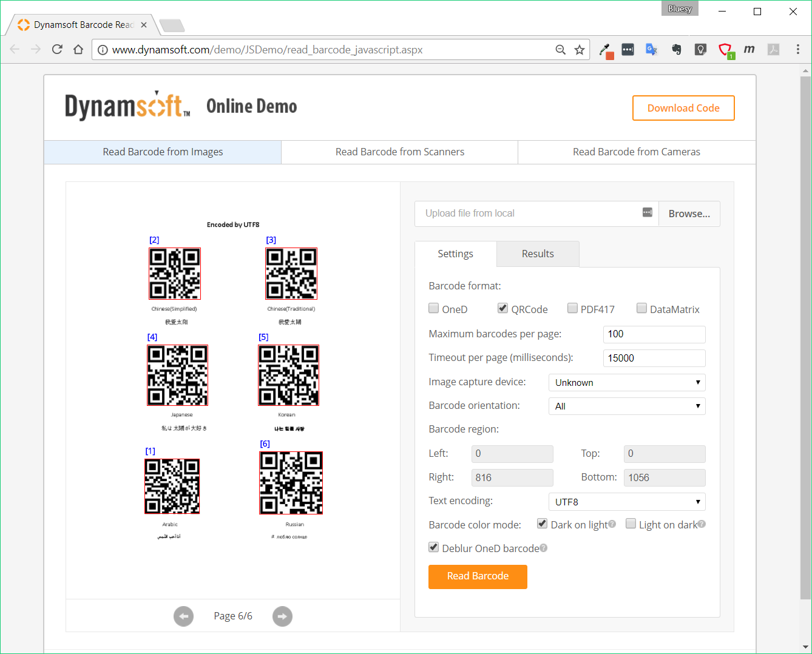Image resolution: width=812 pixels, height=654 pixels.
Task: Enable the OneD barcode format checkbox
Action: click(434, 308)
